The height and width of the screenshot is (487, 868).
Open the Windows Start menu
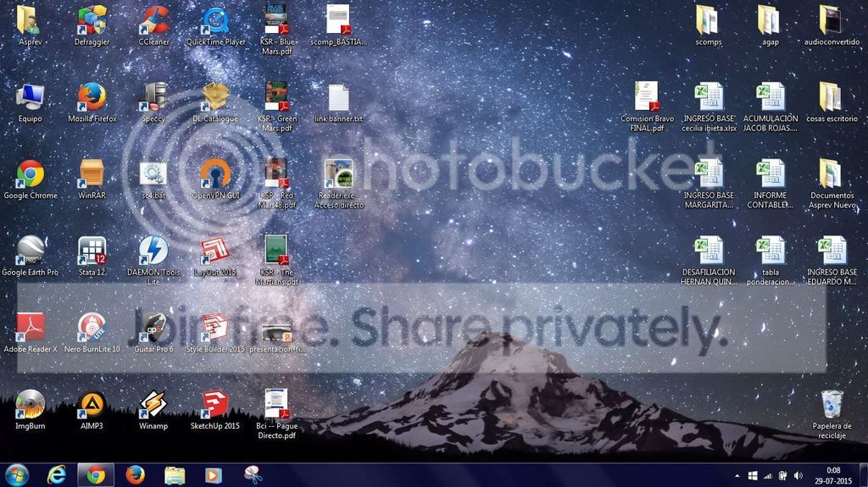click(x=17, y=475)
